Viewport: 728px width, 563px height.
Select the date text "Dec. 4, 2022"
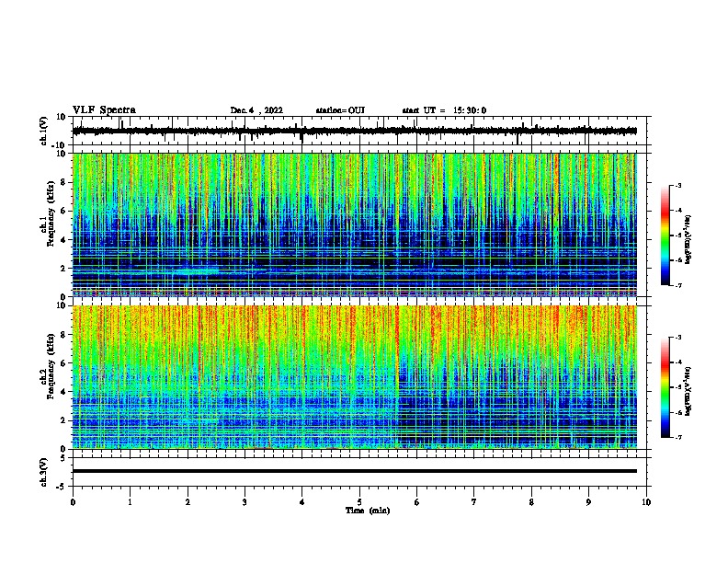click(256, 110)
